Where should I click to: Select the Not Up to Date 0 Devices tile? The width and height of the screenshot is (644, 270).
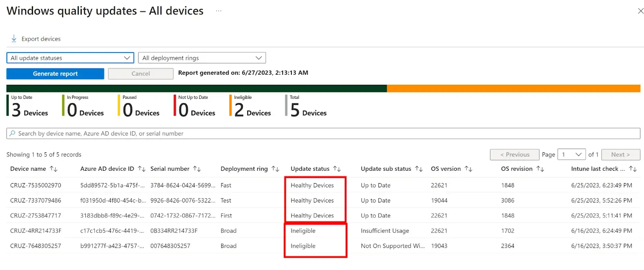click(x=195, y=106)
